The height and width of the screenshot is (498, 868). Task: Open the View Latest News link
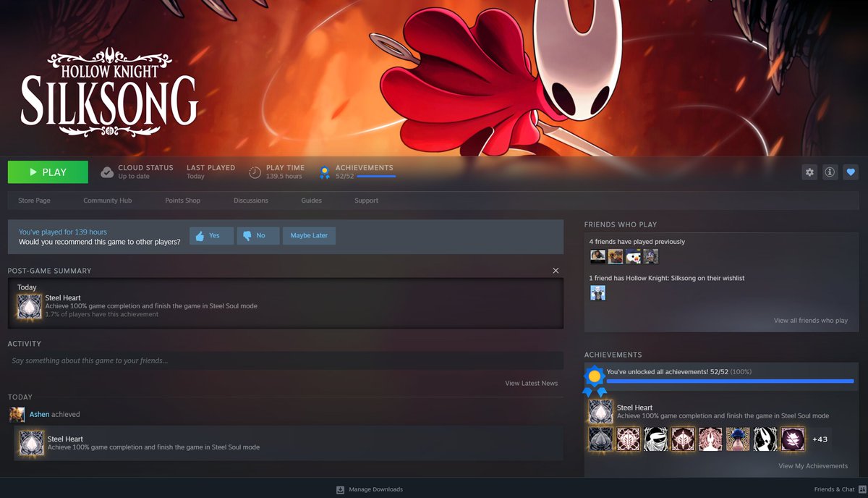(531, 383)
